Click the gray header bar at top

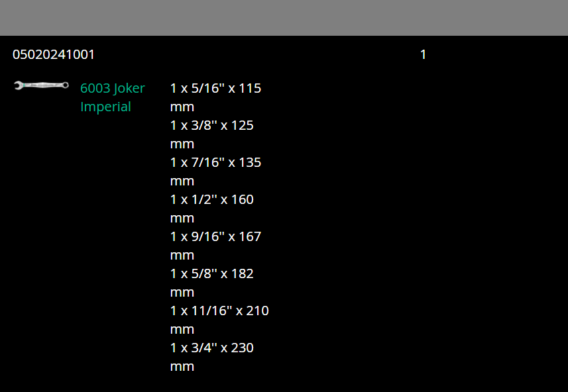coord(284,17)
